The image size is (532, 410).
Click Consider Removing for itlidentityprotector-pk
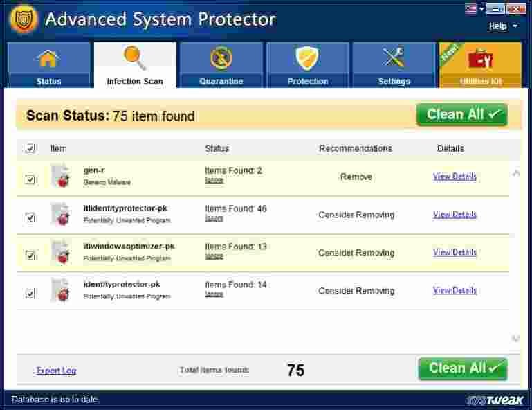click(356, 215)
